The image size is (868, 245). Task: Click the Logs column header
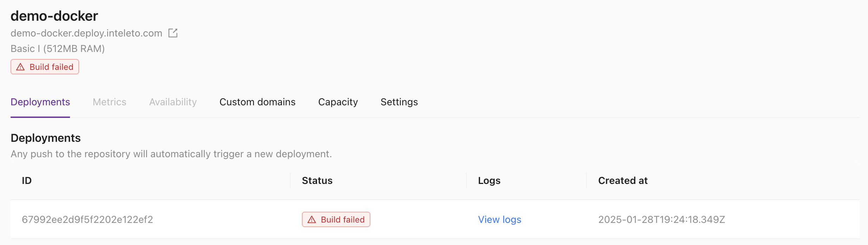(489, 180)
